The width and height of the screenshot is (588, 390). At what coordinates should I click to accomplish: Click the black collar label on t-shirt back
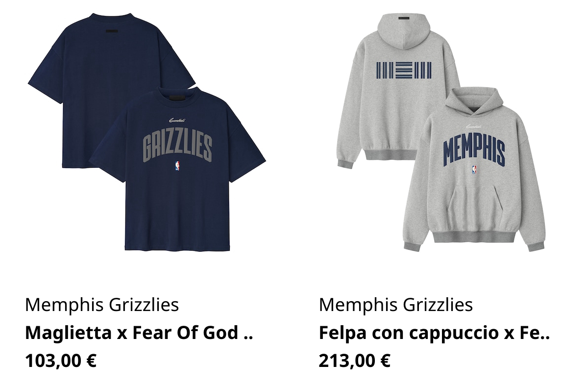112,32
